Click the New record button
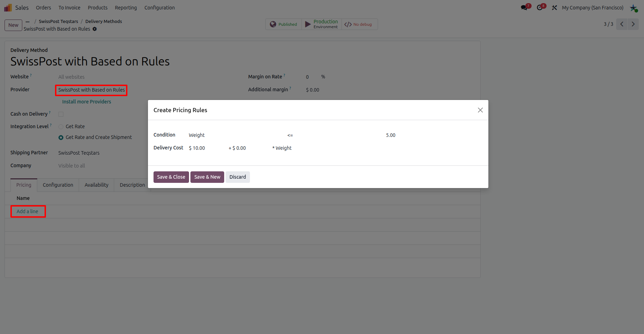The image size is (644, 334). click(13, 25)
